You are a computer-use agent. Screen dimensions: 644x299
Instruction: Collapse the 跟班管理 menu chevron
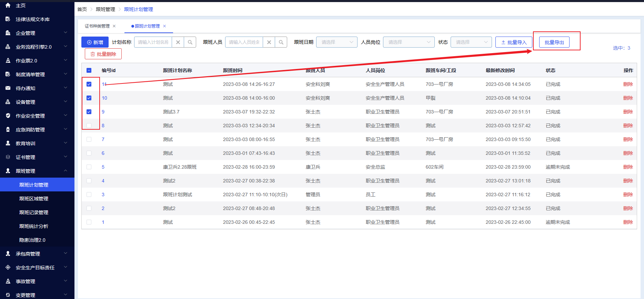[66, 171]
